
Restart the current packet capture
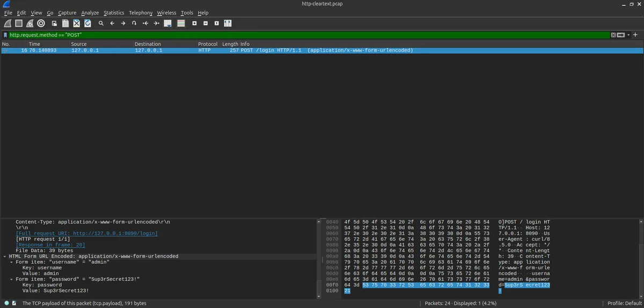30,23
